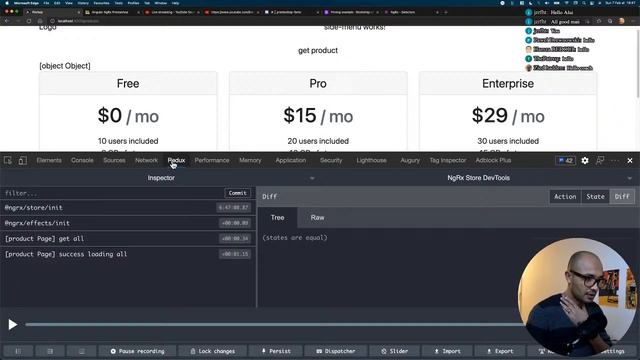Show the Diff view
The width and height of the screenshot is (640, 360).
pyautogui.click(x=622, y=197)
